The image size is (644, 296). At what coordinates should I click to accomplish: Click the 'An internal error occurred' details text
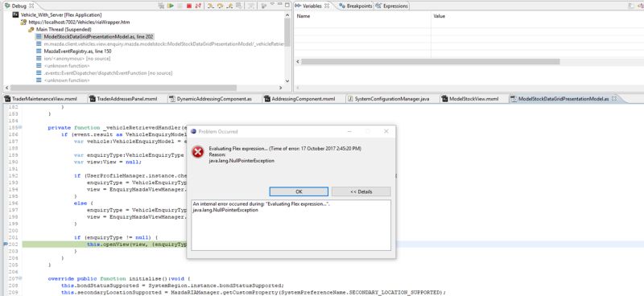[261, 204]
